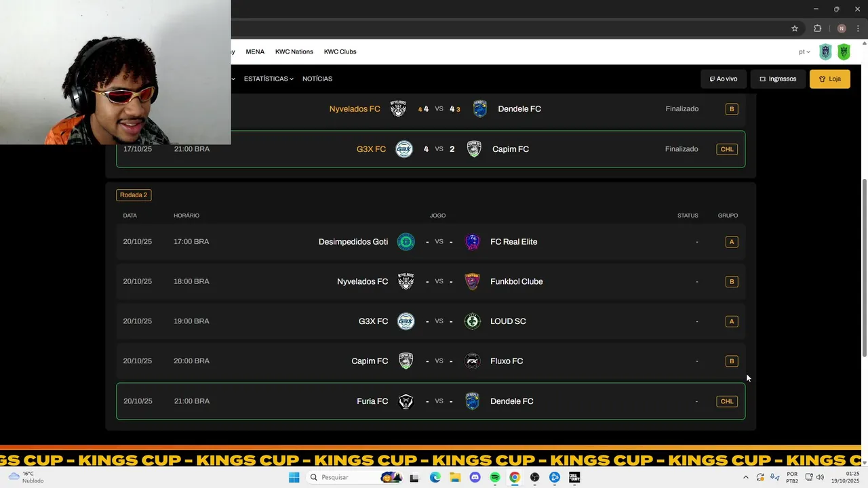Show hidden system tray icons
This screenshot has height=488, width=868.
click(746, 477)
